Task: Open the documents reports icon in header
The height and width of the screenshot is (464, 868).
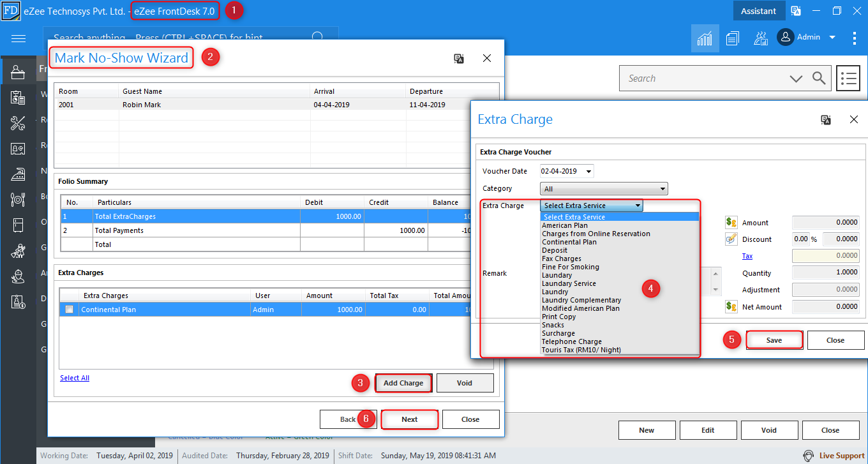Action: pyautogui.click(x=732, y=38)
